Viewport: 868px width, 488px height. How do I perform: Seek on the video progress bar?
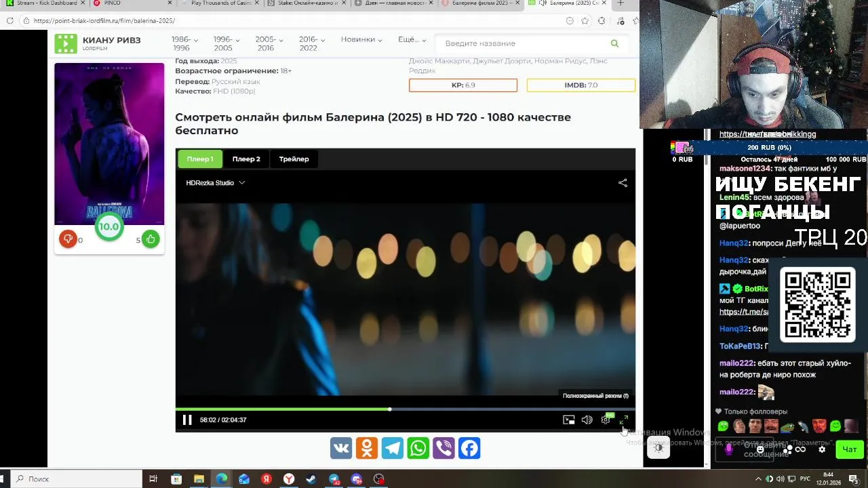406,409
